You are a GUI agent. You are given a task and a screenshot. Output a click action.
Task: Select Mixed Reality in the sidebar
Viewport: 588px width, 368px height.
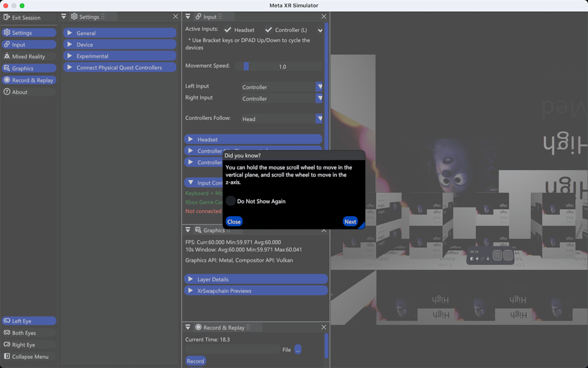(x=28, y=56)
